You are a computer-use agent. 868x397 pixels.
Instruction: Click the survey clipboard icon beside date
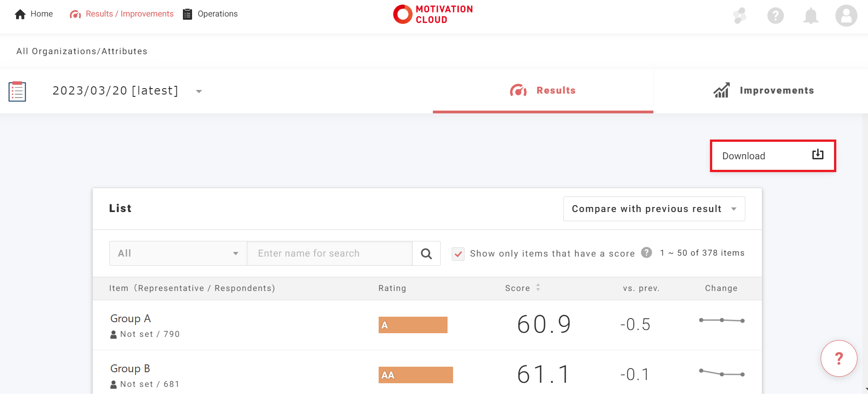pos(17,91)
